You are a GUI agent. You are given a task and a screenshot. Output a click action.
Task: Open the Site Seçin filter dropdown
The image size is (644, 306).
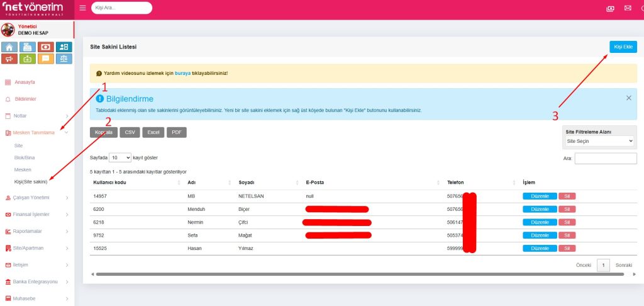coord(600,142)
